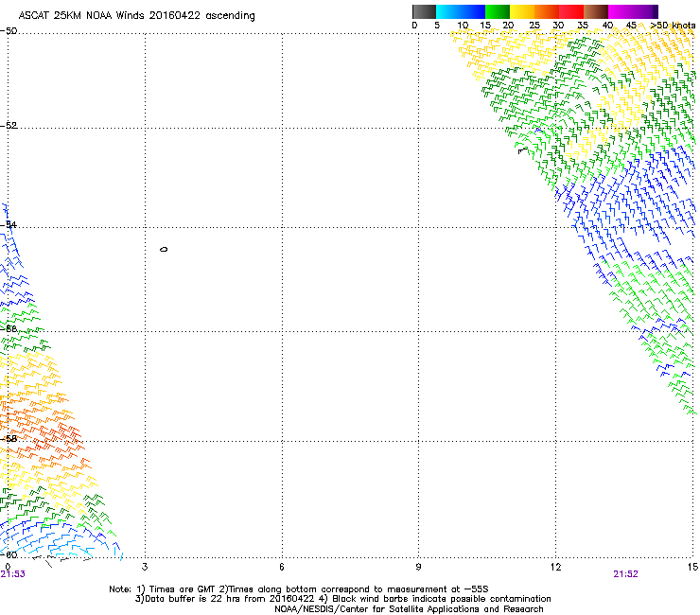Click the plot title 'ASCAT 25KM NOAA Winds 20160422 ascending'
The image size is (700, 615).
(136, 16)
